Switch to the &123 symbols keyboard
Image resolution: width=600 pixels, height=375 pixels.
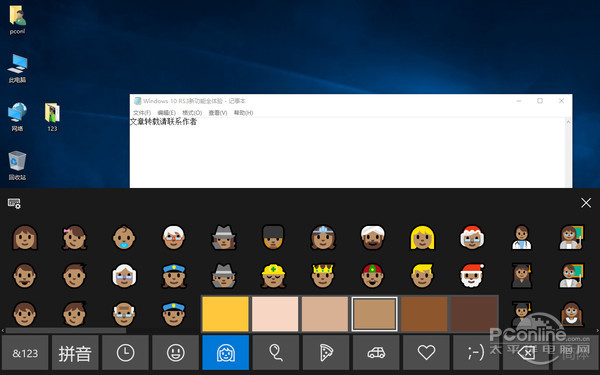point(25,353)
